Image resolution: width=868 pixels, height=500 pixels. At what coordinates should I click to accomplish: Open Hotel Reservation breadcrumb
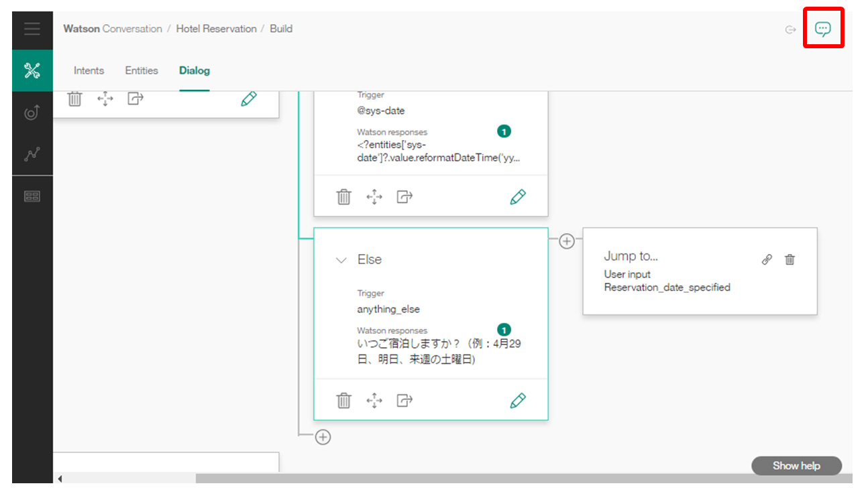click(216, 29)
